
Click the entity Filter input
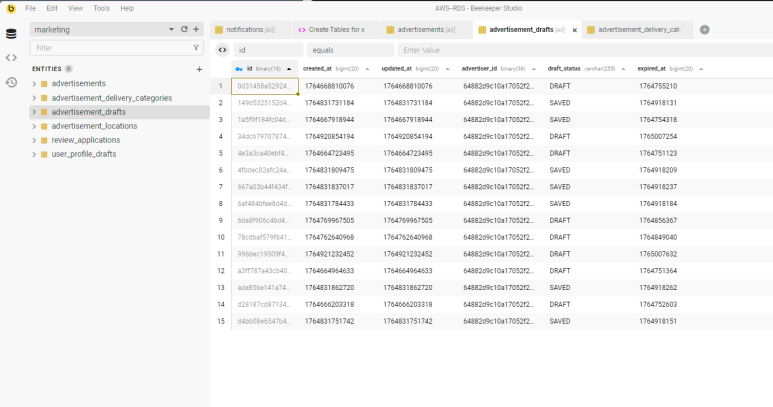pos(116,48)
